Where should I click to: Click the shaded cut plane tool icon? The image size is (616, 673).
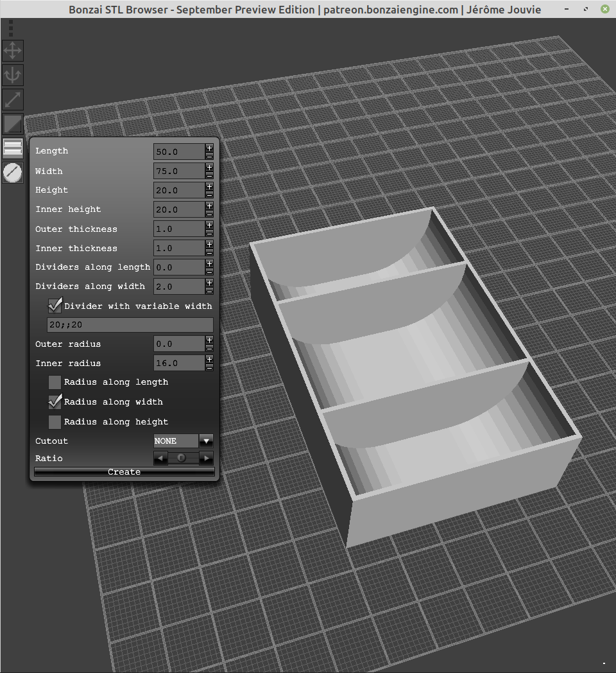[x=12, y=125]
